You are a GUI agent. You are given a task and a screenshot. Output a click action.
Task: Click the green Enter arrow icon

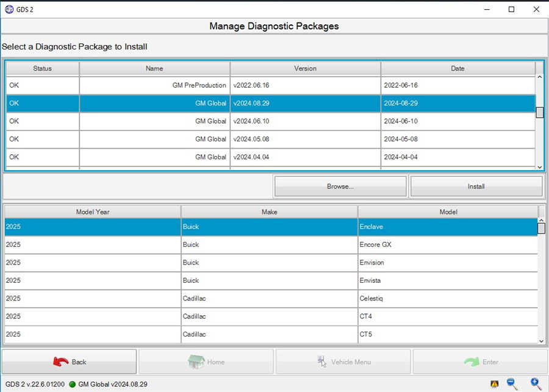pyautogui.click(x=470, y=361)
